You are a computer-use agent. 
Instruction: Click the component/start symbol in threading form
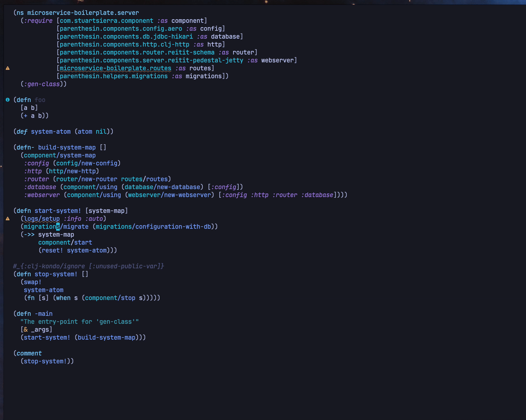[65, 243]
